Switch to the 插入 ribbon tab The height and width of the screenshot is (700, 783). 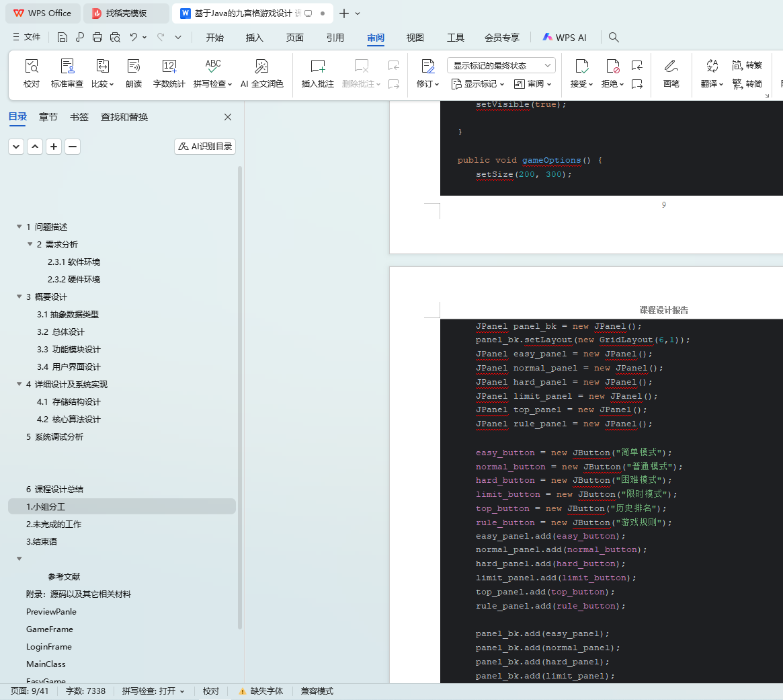pyautogui.click(x=254, y=38)
